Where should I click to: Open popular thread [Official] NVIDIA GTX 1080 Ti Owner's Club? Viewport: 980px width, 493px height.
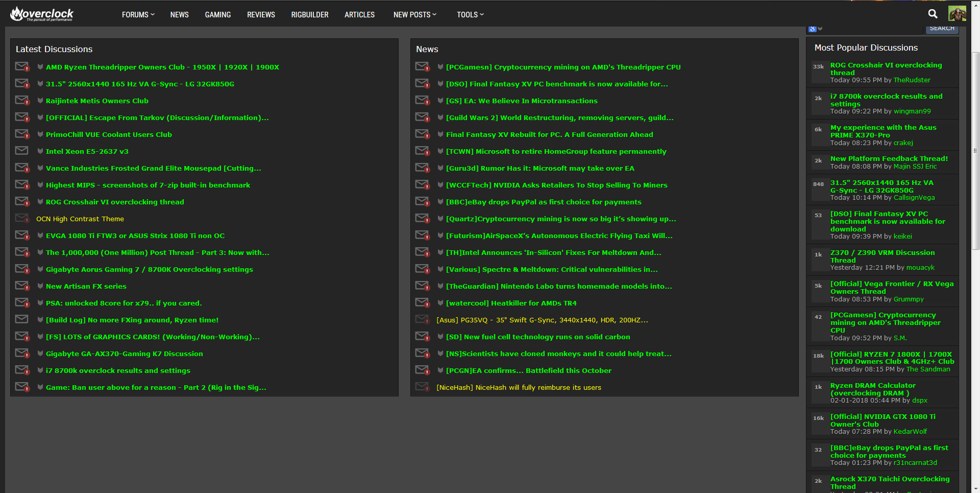(x=883, y=420)
